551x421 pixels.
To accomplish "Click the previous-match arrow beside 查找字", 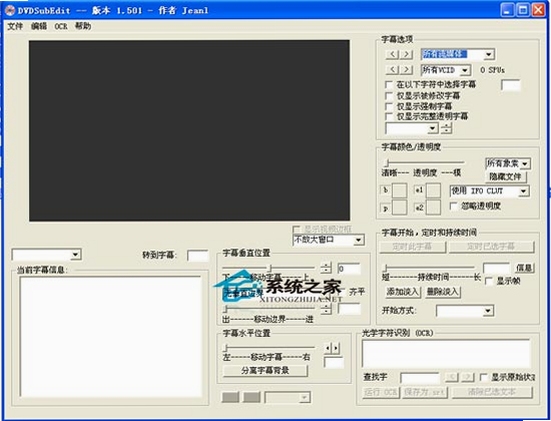I will click(x=452, y=377).
